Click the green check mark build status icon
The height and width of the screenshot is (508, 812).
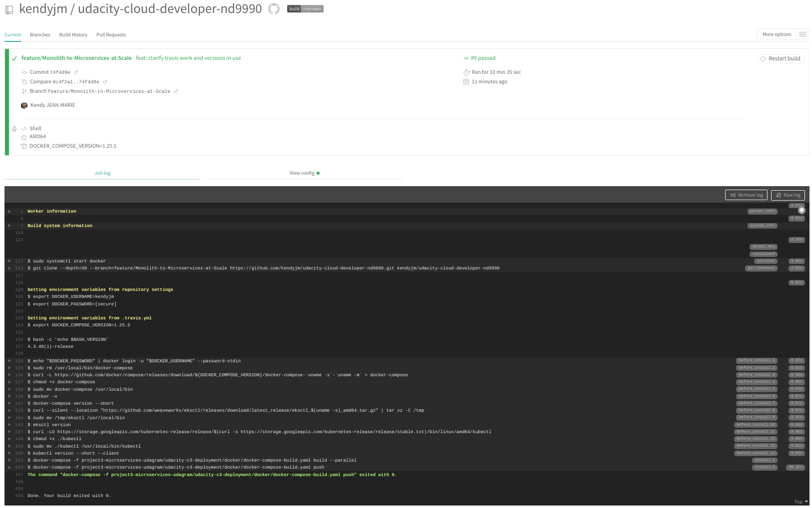coord(14,58)
